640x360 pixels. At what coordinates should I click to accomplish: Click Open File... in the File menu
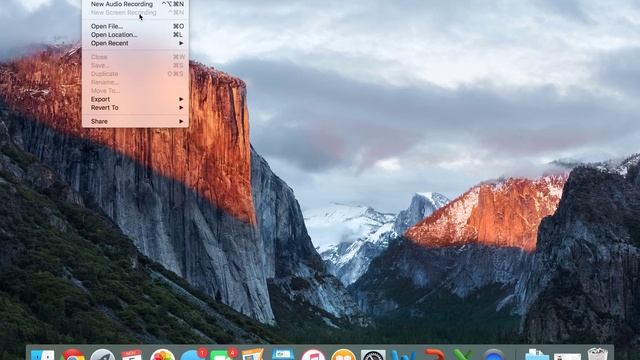click(x=135, y=26)
